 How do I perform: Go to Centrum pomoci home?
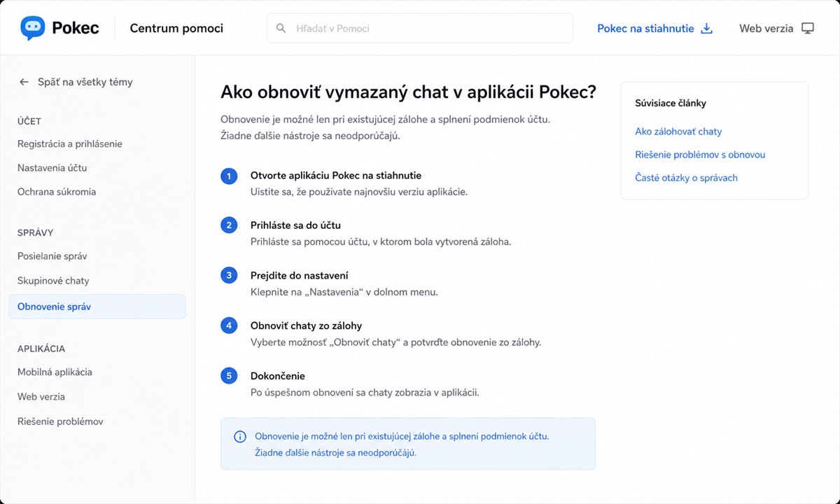[x=176, y=29]
